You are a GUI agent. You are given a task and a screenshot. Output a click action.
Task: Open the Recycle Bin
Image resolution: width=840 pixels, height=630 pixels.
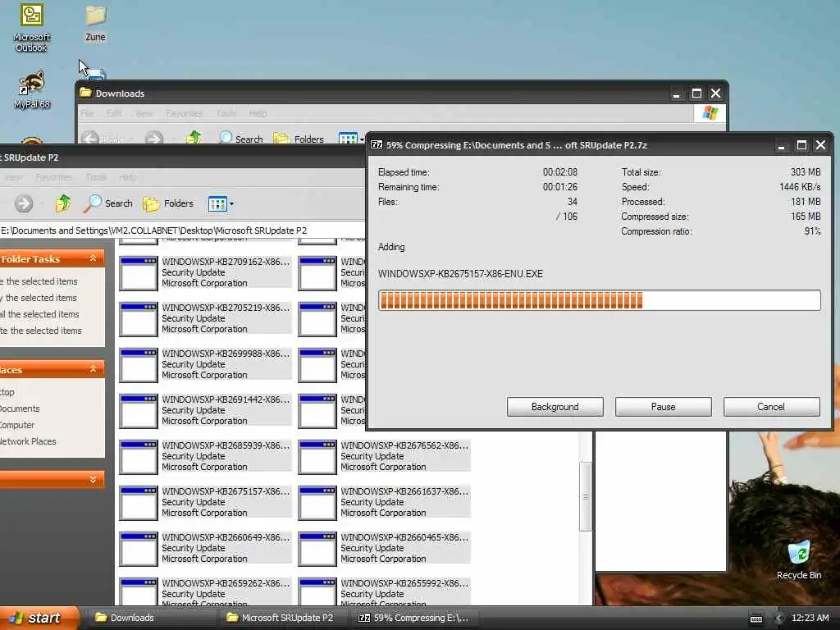799,559
